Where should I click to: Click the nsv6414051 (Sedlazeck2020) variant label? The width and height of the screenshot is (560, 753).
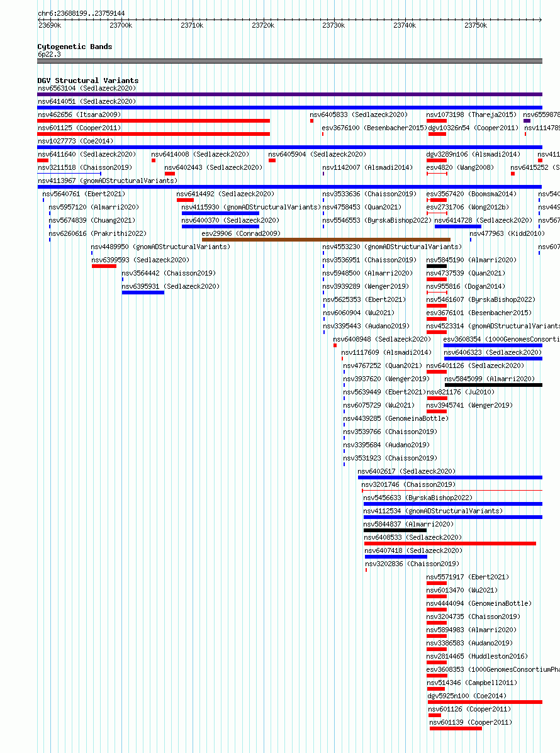(x=87, y=101)
